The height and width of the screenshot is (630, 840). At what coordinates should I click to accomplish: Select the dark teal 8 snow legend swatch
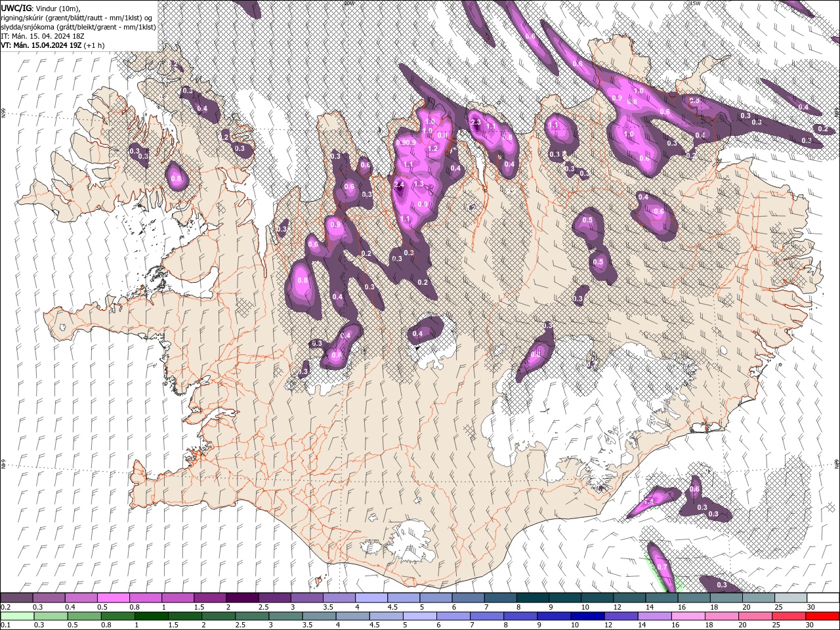click(x=532, y=598)
